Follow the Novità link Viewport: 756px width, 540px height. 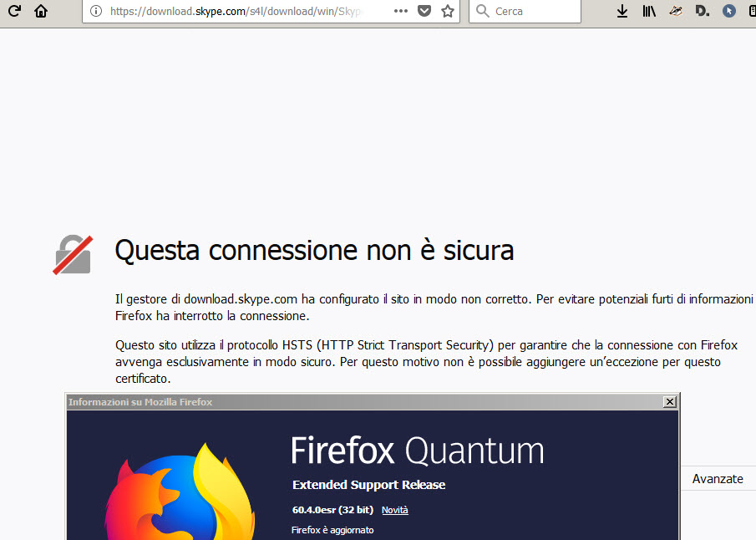coord(395,510)
